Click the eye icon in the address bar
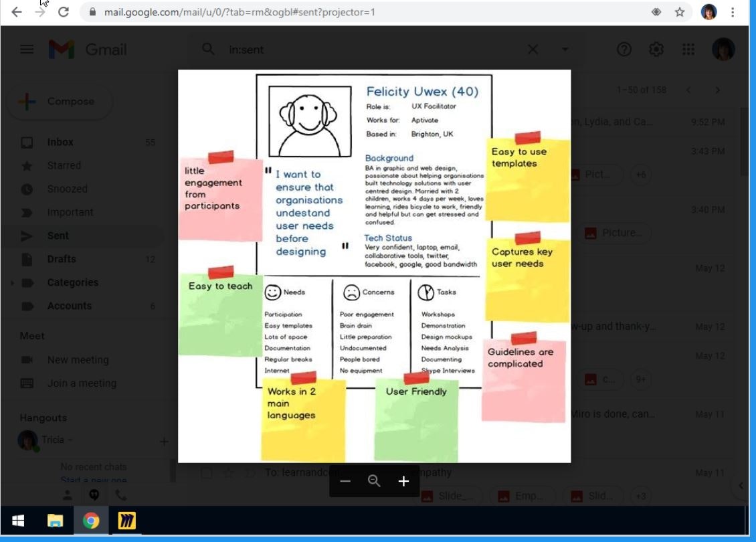 pyautogui.click(x=656, y=12)
